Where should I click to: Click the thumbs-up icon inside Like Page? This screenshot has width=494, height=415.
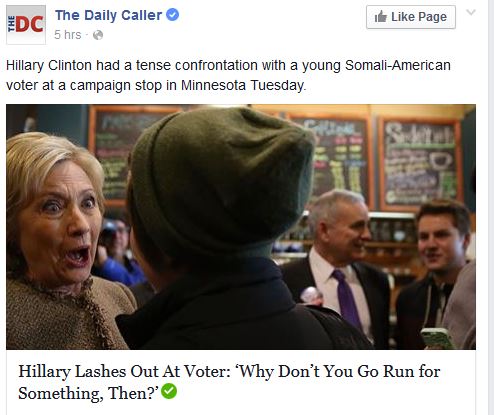pyautogui.click(x=381, y=17)
